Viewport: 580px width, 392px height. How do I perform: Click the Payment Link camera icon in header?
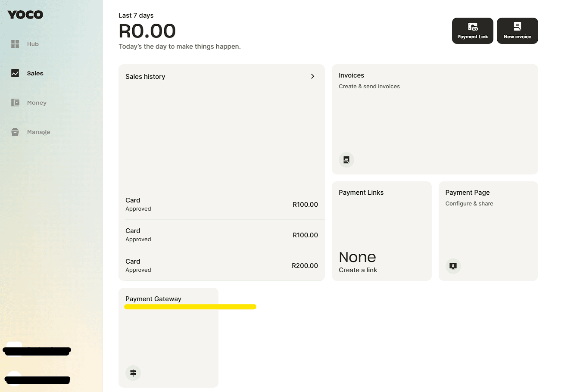point(472,27)
